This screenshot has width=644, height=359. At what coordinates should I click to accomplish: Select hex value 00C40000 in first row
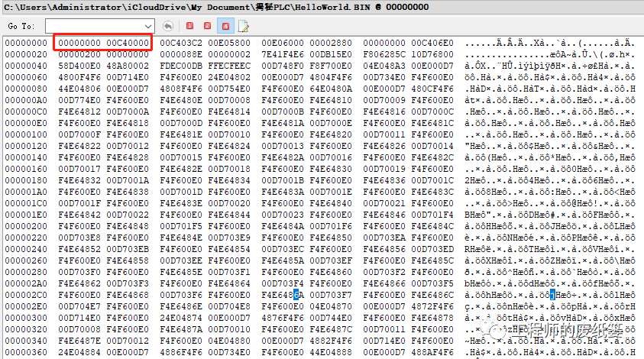coord(128,43)
